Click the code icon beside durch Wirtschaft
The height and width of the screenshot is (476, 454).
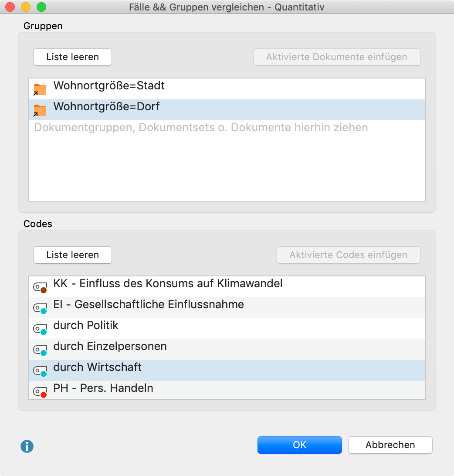[40, 371]
